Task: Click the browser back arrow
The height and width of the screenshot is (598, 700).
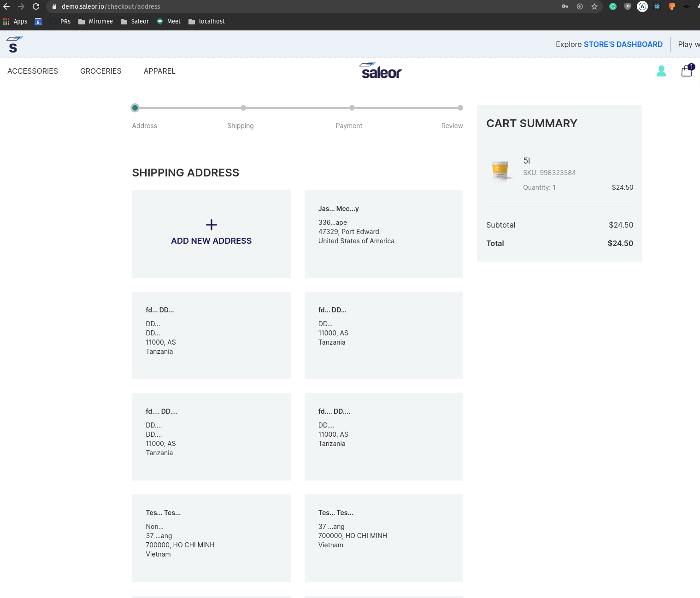Action: pos(6,6)
